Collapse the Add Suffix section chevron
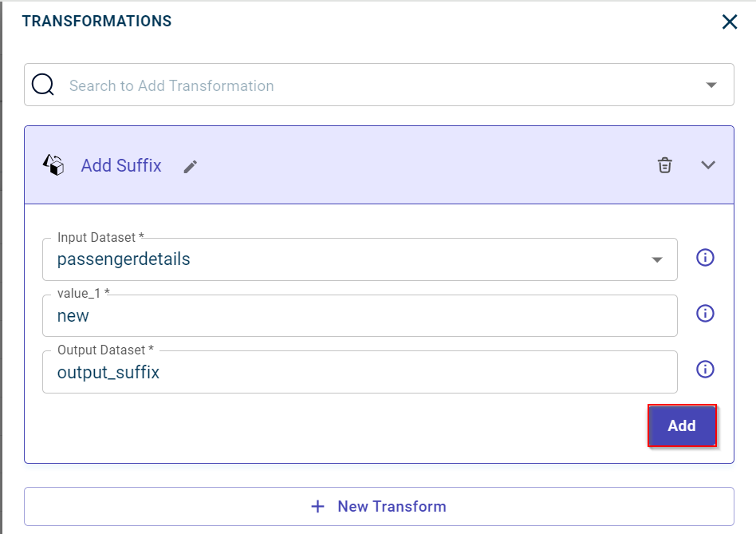756x534 pixels. click(707, 165)
